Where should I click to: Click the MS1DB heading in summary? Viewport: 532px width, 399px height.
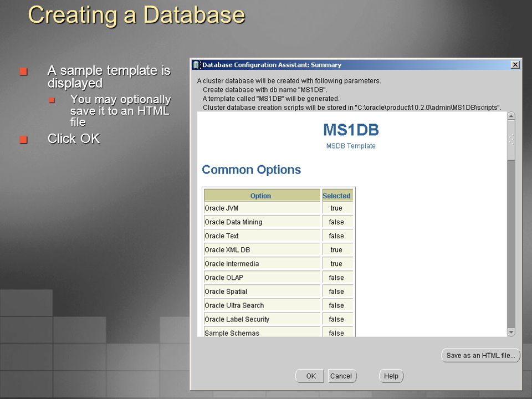351,130
